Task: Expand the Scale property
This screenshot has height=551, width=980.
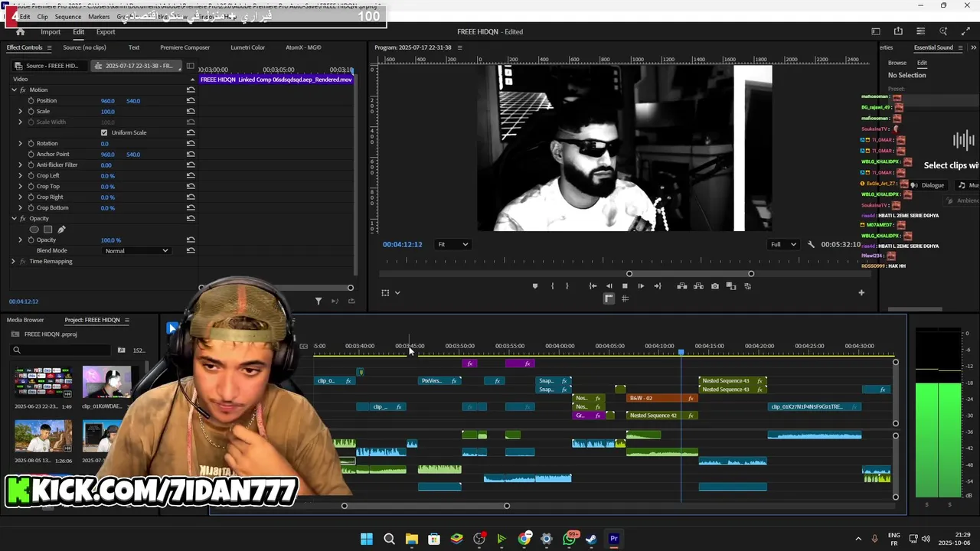Action: (x=21, y=111)
